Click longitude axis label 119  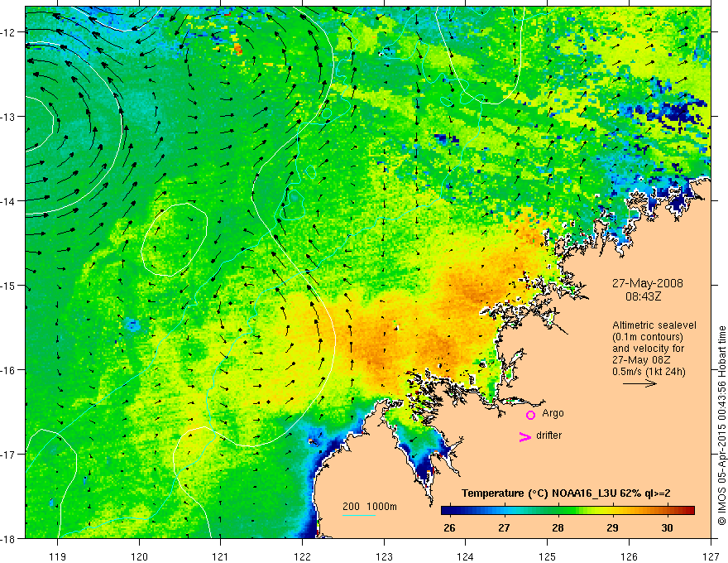tap(58, 556)
